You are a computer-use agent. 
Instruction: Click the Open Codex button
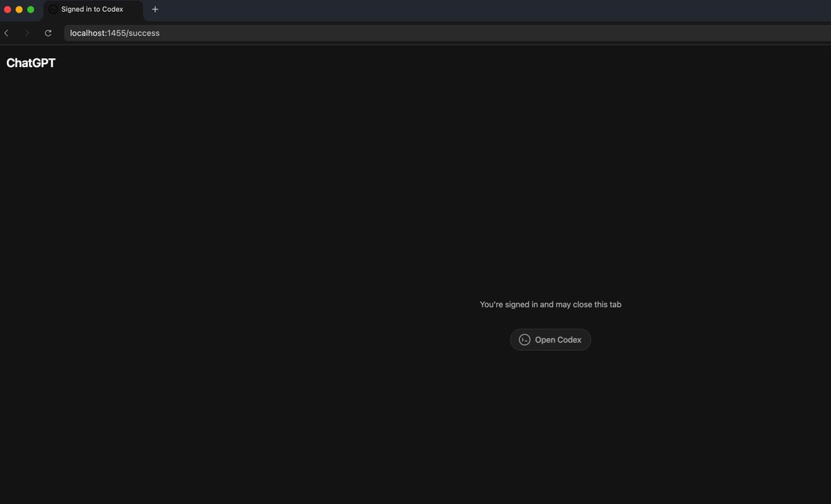pos(551,340)
